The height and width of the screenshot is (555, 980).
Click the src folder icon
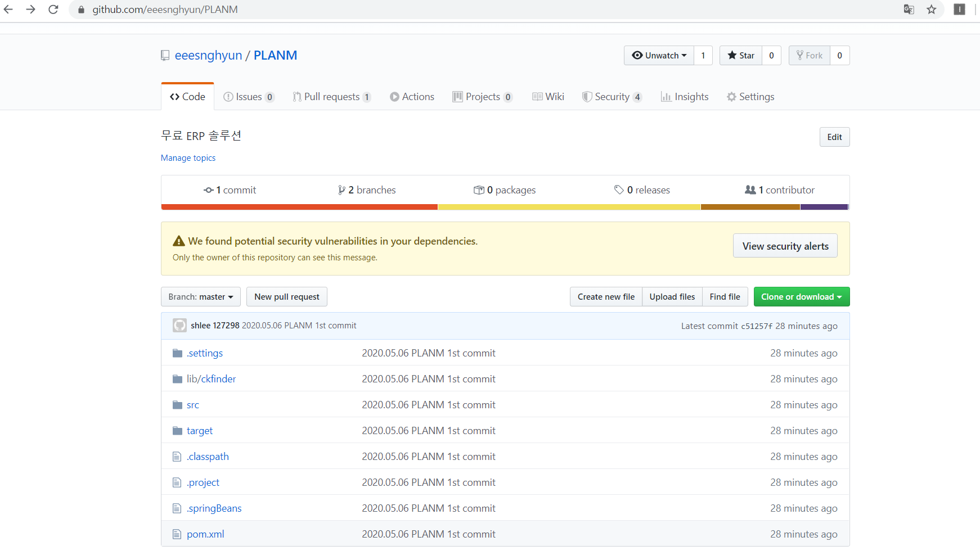tap(177, 405)
